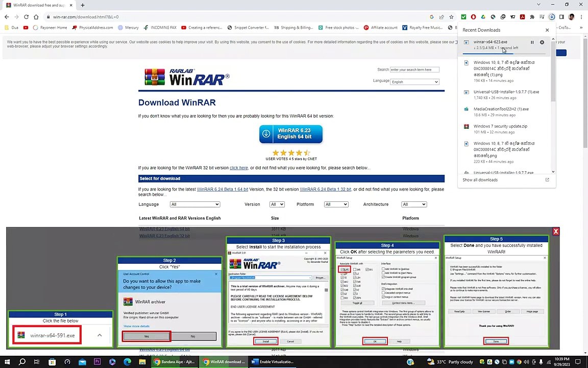Viewport: 588px width, 368px height.
Task: Open the share page icon in address bar
Action: click(x=442, y=17)
